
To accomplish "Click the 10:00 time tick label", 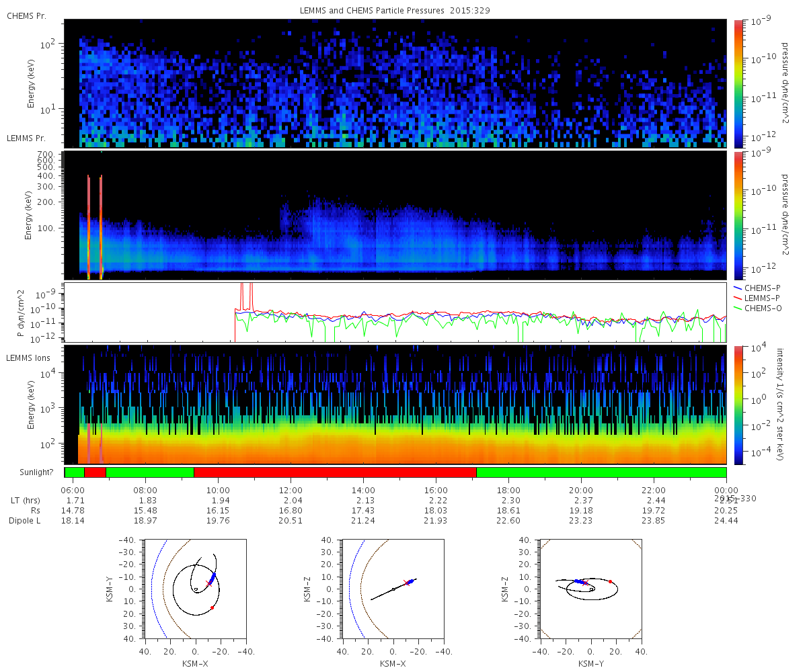I will click(x=218, y=491).
